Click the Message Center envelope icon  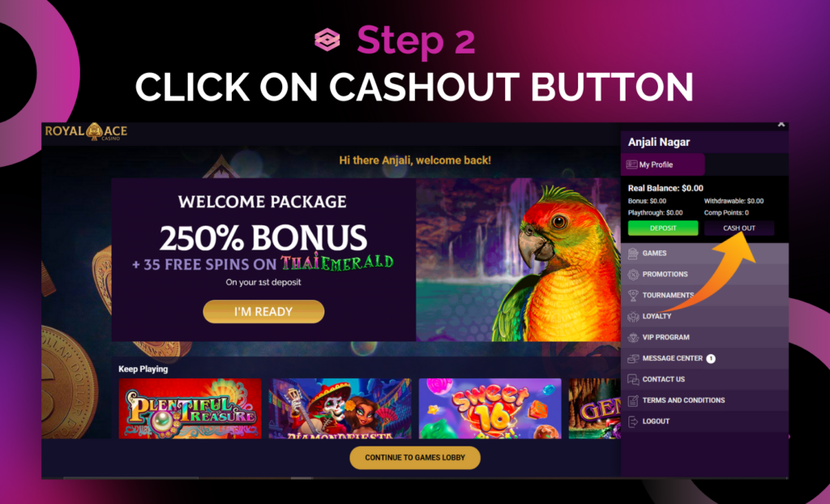click(633, 358)
